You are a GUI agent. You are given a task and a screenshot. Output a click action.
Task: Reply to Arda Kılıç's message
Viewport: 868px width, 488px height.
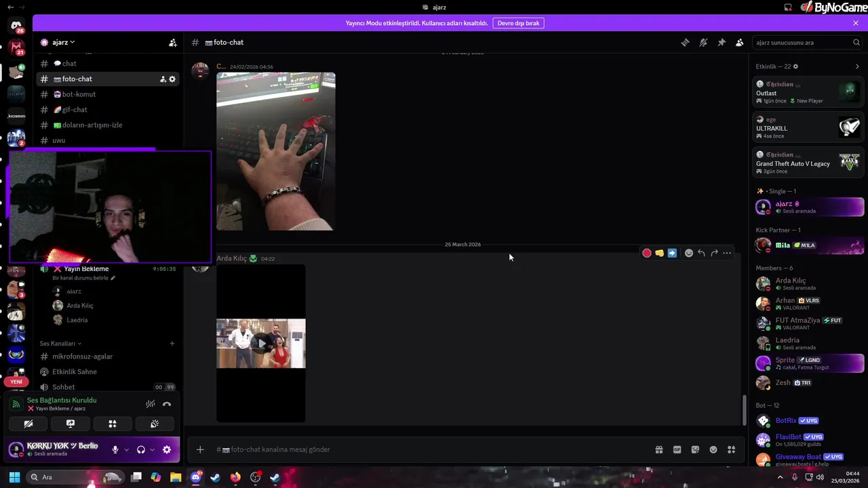[x=701, y=253]
